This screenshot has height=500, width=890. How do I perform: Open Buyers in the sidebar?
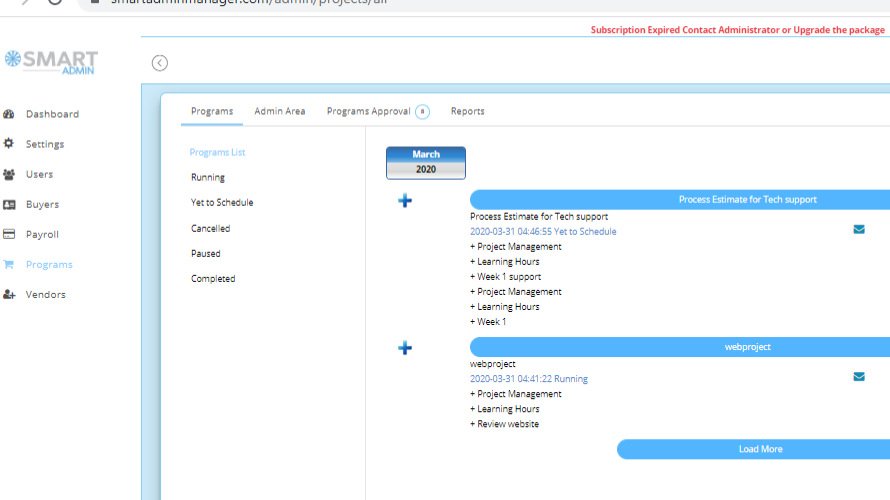tap(42, 204)
